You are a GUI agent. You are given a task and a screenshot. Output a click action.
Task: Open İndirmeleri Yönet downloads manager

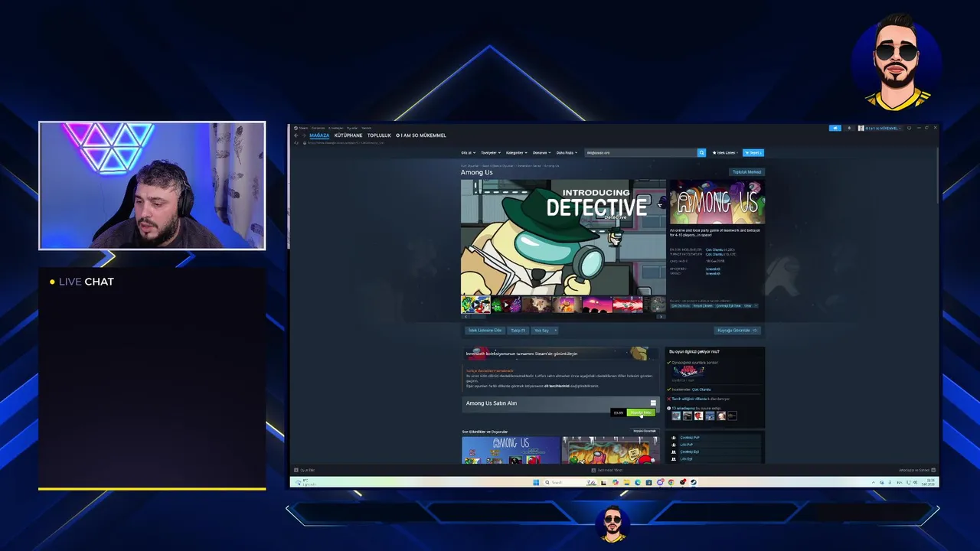(x=608, y=470)
